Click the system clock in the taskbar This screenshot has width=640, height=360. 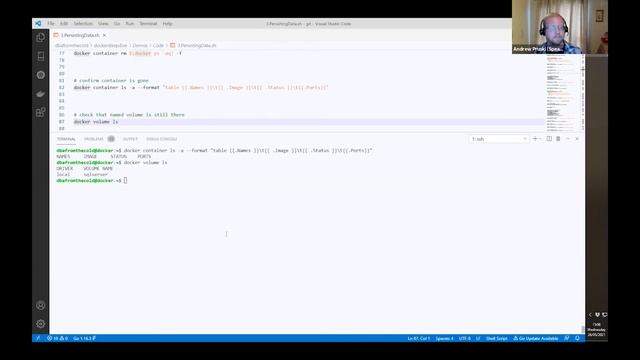pyautogui.click(x=596, y=329)
